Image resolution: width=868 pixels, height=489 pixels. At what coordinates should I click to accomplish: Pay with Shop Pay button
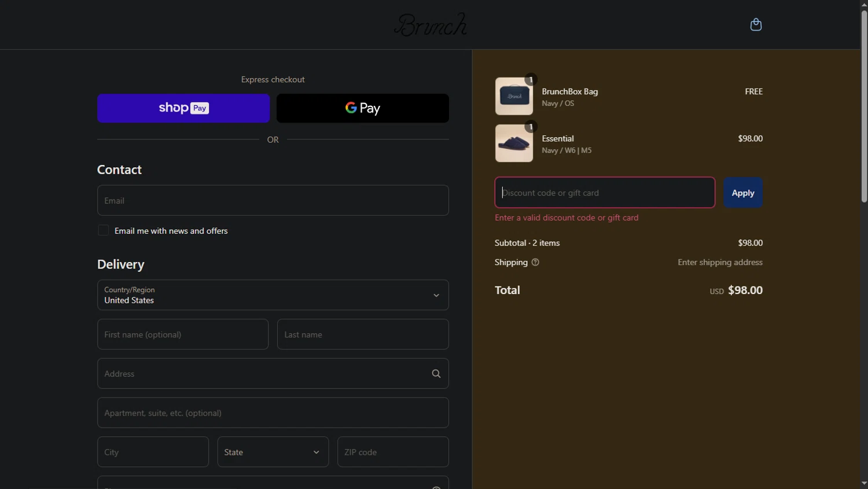coord(183,108)
